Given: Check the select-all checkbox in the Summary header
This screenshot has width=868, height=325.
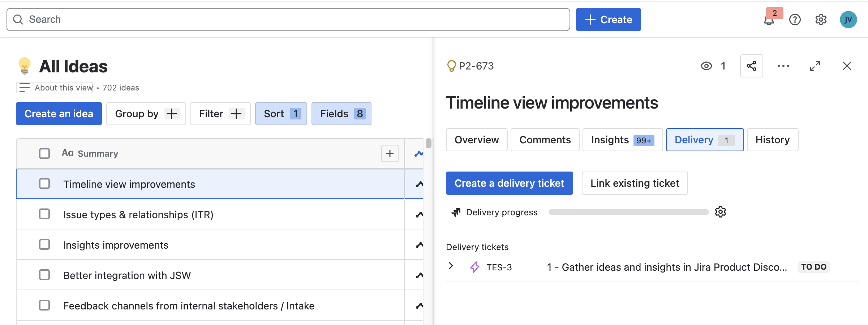Looking at the screenshot, I should [x=44, y=153].
